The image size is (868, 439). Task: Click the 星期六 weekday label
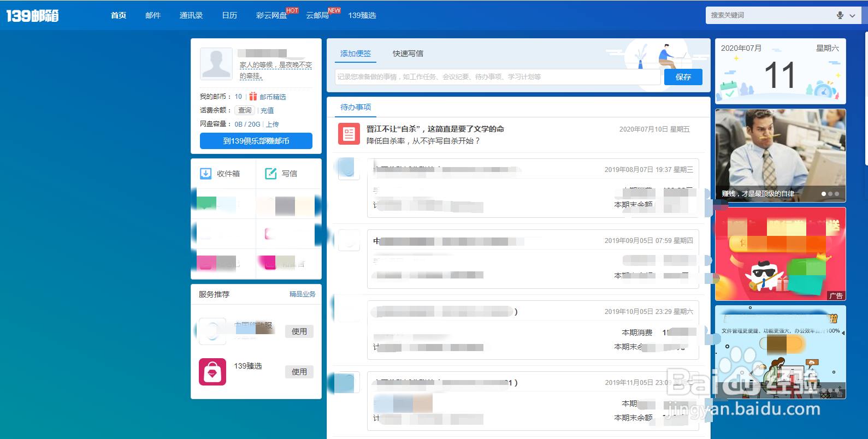pos(828,48)
